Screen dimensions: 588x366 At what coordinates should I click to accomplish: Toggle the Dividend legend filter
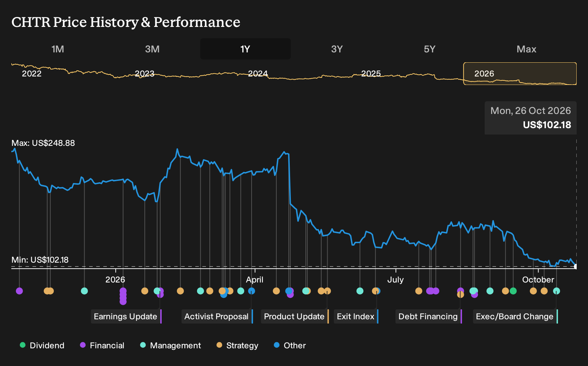(x=42, y=345)
